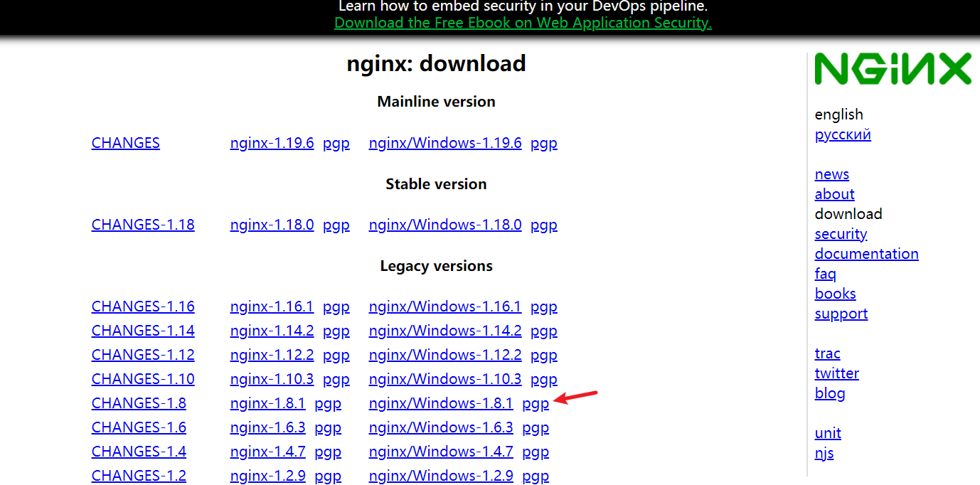This screenshot has height=485, width=980.
Task: Open CHANGES-1.6 link
Action: click(x=139, y=427)
